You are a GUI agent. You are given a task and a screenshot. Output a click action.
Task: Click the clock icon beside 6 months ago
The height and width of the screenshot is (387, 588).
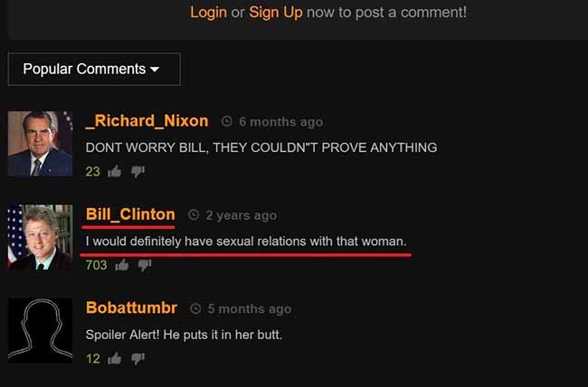(x=227, y=121)
